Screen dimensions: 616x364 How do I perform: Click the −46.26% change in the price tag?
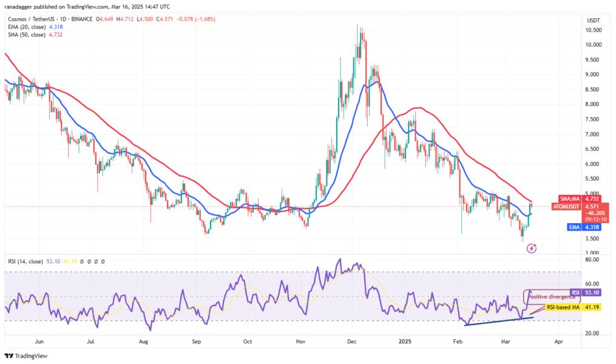[x=595, y=213]
